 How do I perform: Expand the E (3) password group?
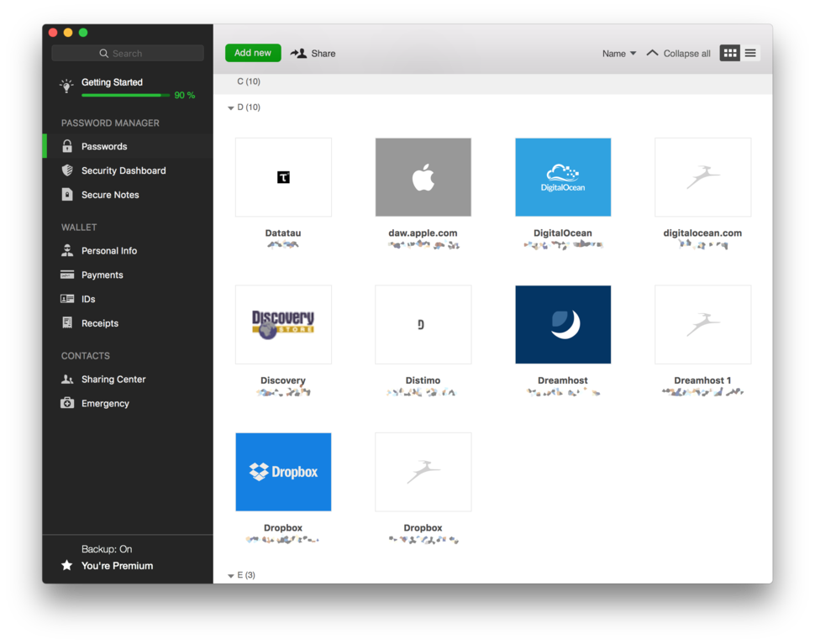tap(230, 575)
